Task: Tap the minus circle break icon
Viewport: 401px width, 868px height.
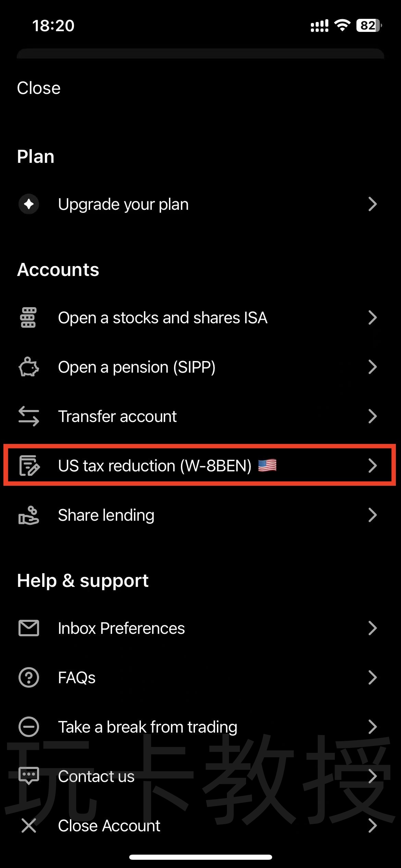Action: coord(29,727)
